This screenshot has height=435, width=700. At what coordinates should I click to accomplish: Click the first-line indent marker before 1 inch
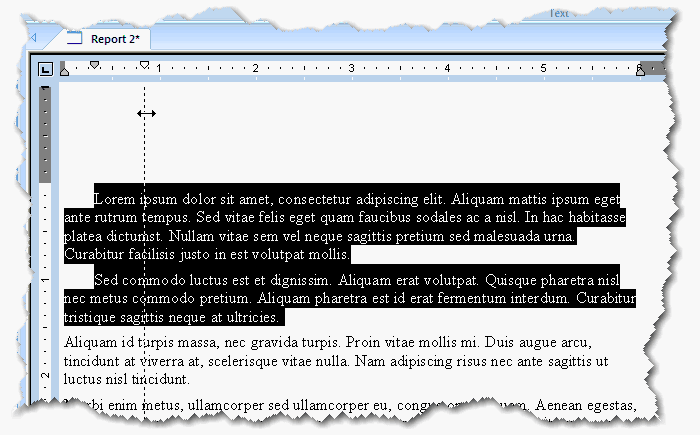pos(144,65)
